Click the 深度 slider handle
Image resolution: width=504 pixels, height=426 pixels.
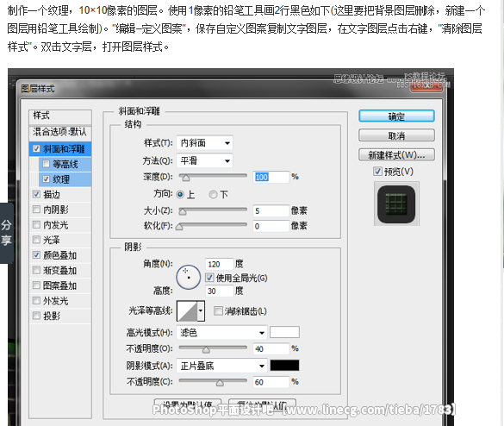(x=186, y=178)
